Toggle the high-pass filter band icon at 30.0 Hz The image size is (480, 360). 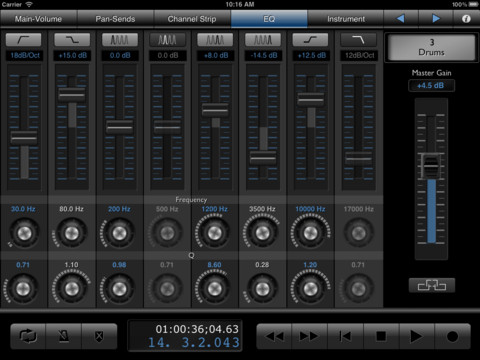click(24, 40)
